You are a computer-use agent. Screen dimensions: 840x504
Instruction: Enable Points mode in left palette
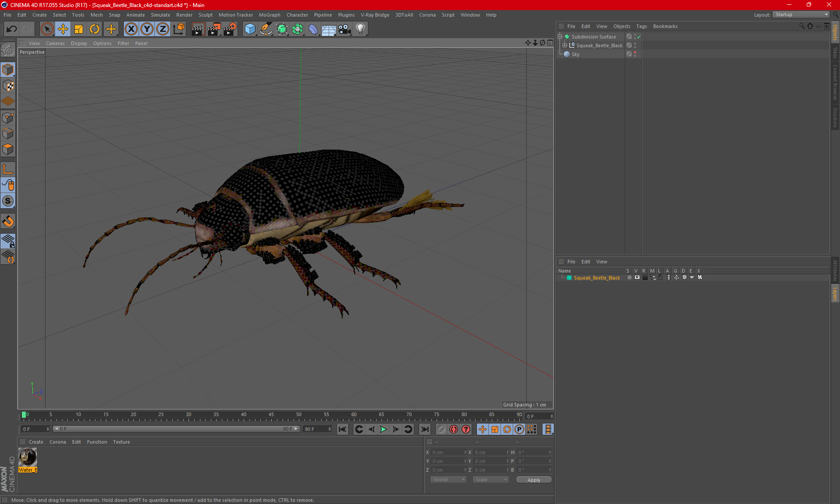[x=8, y=118]
